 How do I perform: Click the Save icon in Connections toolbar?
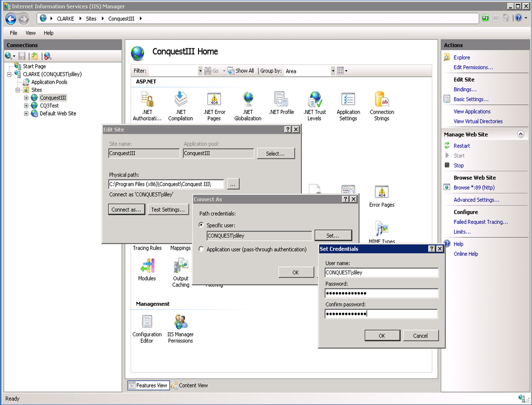[22, 56]
